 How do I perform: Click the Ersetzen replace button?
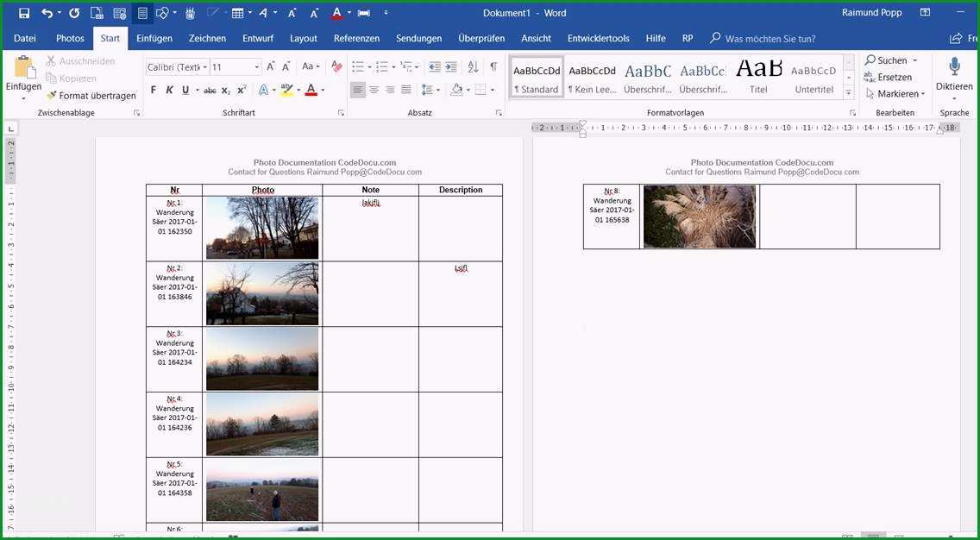tap(889, 78)
